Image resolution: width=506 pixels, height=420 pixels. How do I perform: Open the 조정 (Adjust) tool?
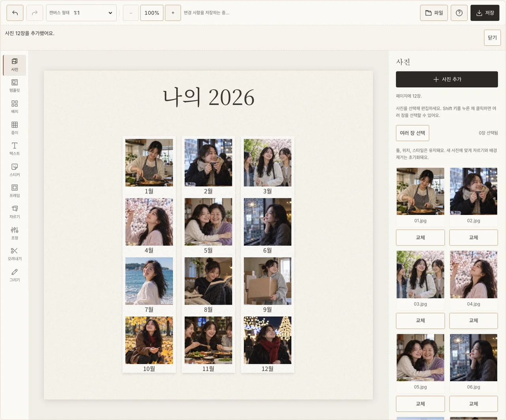pos(15,233)
